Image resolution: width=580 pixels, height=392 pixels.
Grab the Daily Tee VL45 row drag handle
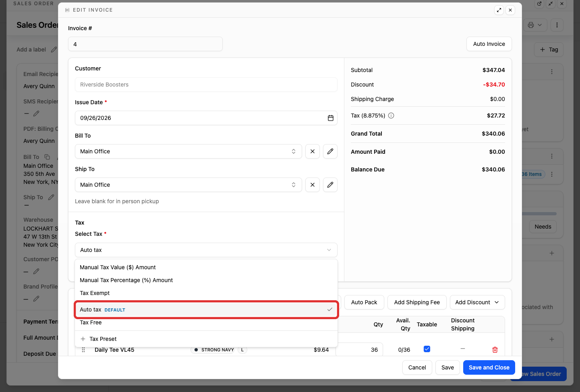83,350
